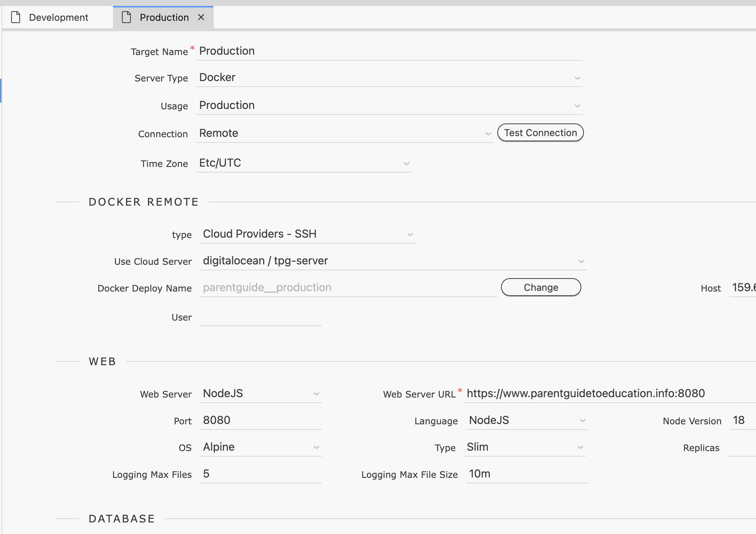Open the Web Server dropdown
The height and width of the screenshot is (534, 756).
[261, 393]
